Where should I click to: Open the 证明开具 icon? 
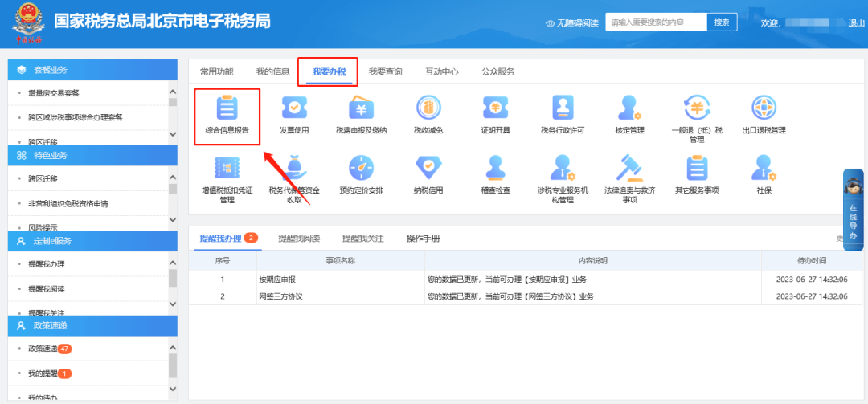495,111
